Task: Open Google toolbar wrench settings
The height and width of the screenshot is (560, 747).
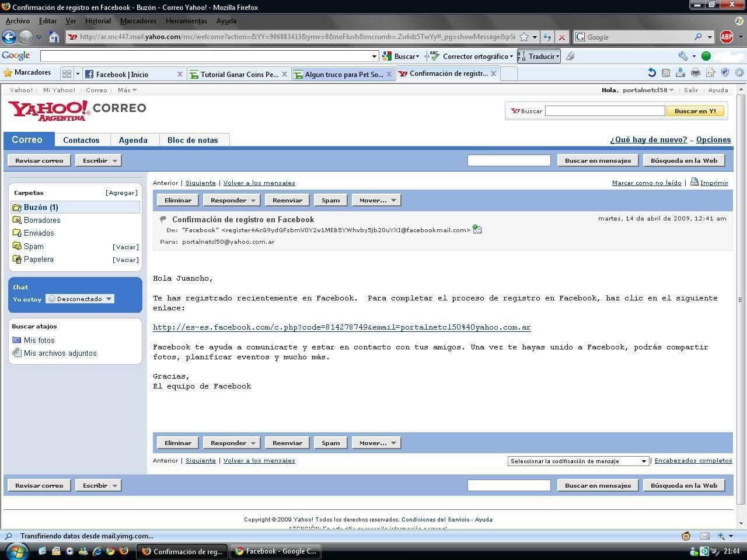Action: (682, 56)
